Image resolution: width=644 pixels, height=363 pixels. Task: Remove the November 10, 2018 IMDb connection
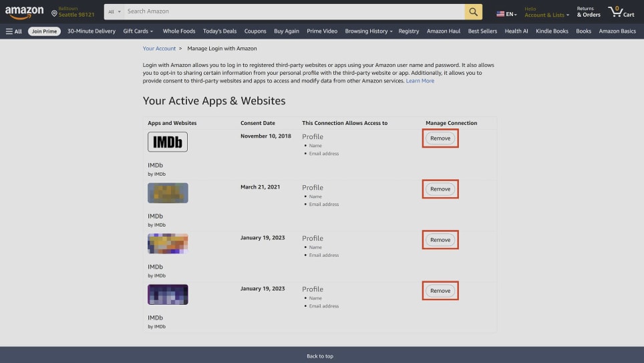click(440, 138)
